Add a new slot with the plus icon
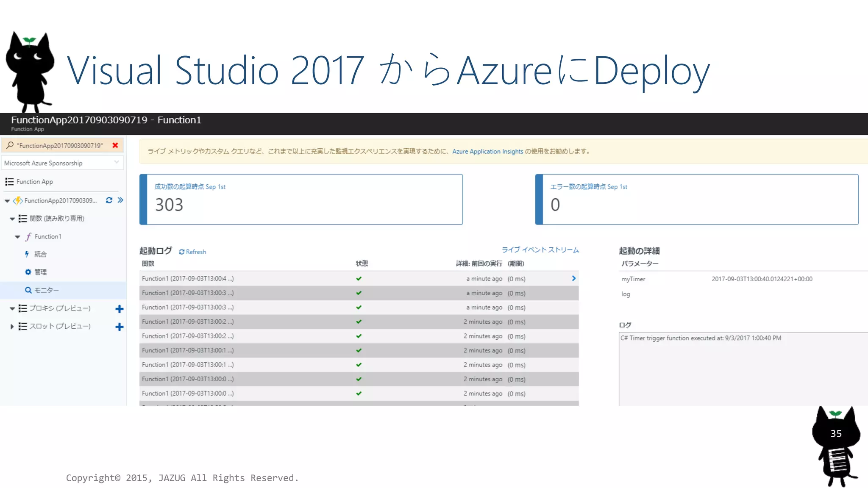This screenshot has height=488, width=868. 120,327
